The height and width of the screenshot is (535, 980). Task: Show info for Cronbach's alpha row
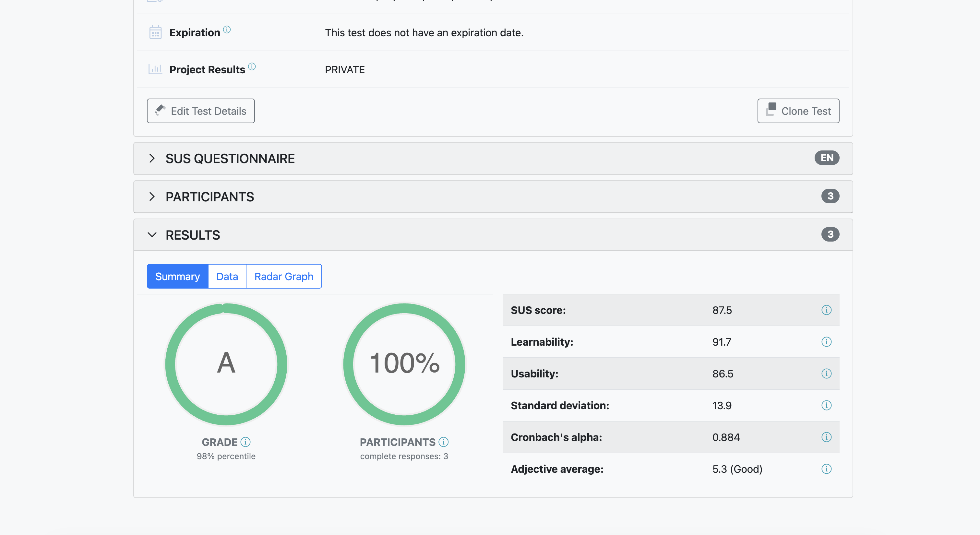tap(826, 437)
